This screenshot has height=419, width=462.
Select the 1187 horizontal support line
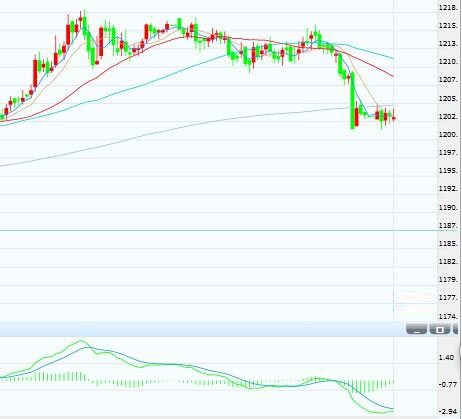[x=218, y=230]
